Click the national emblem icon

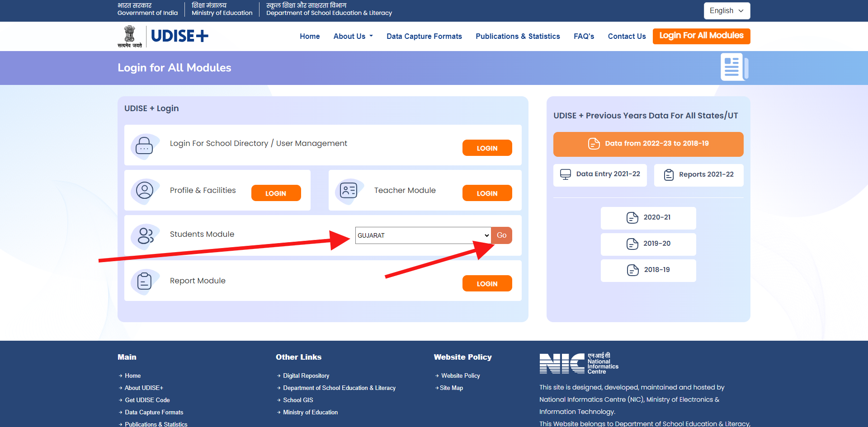pyautogui.click(x=131, y=36)
